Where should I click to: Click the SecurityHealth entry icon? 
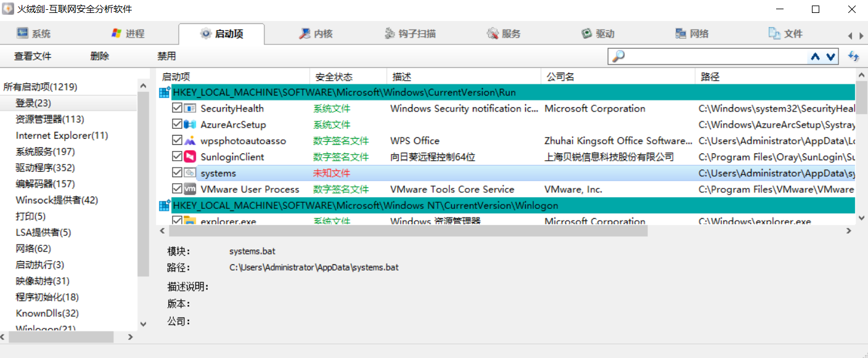pyautogui.click(x=190, y=108)
